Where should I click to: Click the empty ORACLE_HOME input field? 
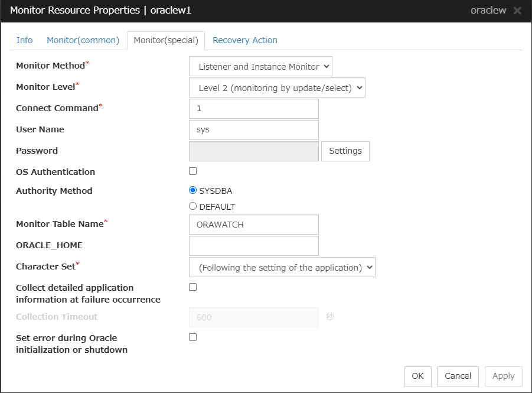[253, 246]
